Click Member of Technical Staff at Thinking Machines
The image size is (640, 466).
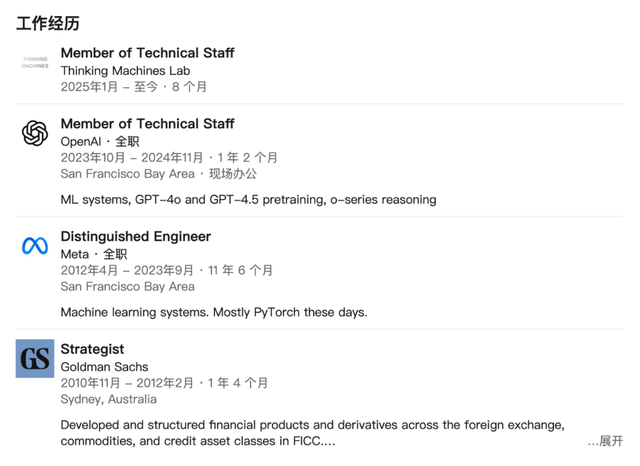tap(148, 53)
